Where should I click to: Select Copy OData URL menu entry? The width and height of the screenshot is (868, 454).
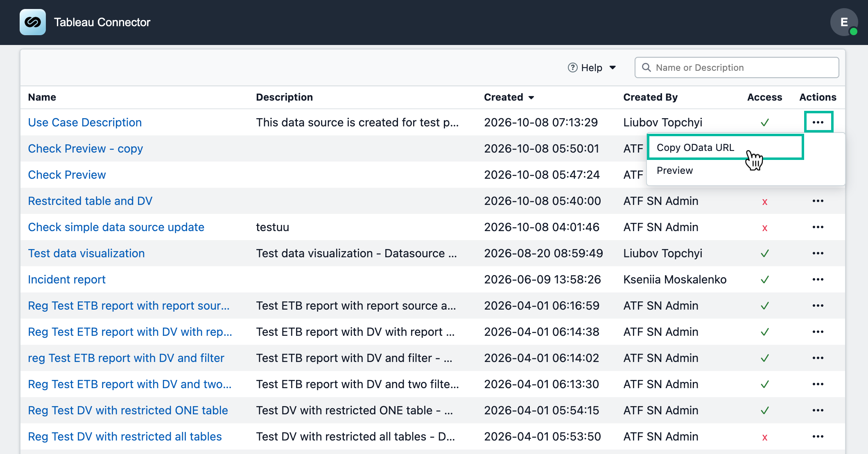pyautogui.click(x=725, y=148)
